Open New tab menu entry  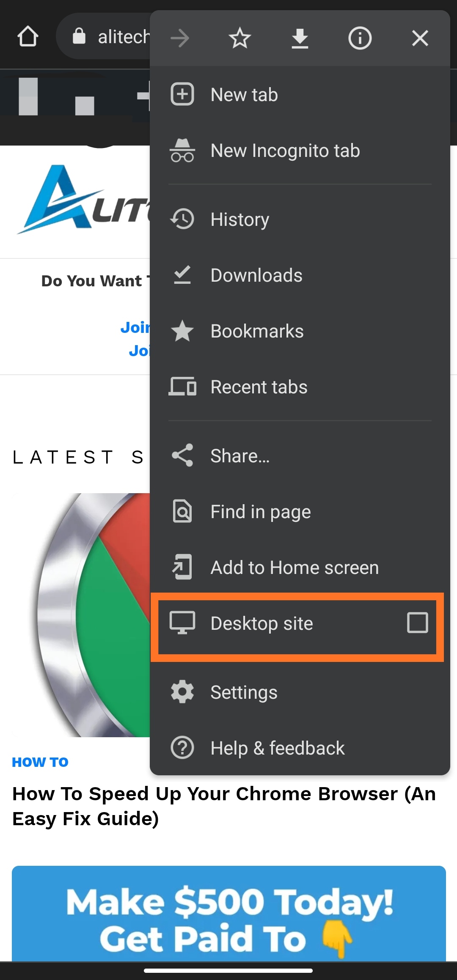(300, 94)
